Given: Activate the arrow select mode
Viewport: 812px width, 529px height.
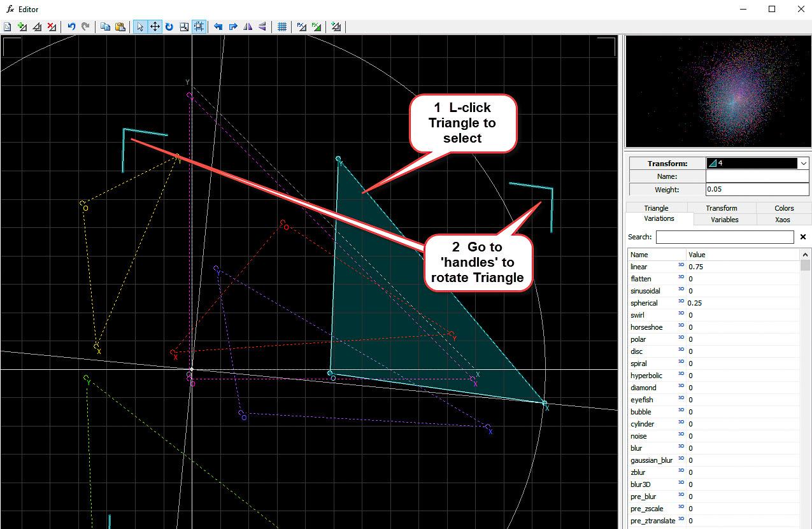Looking at the screenshot, I should pyautogui.click(x=140, y=27).
